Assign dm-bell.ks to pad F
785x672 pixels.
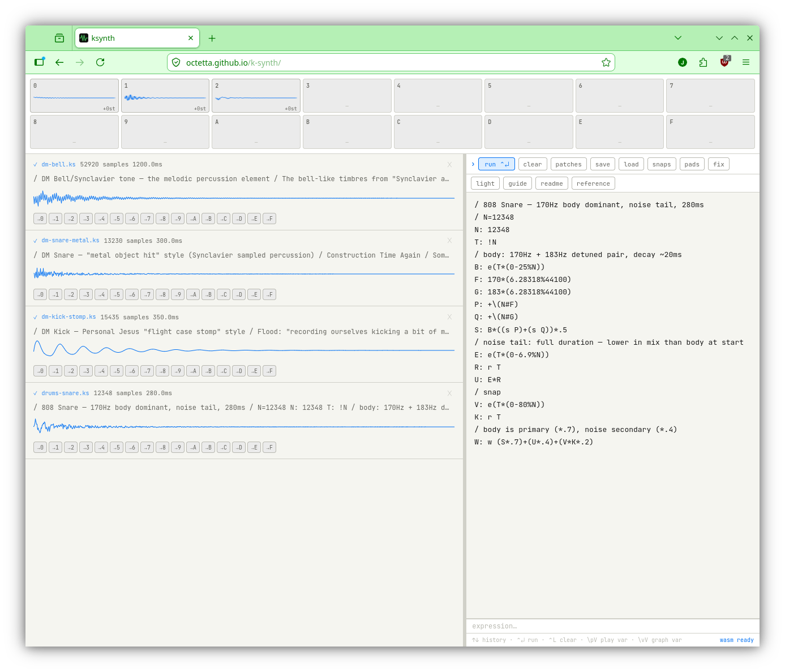coord(269,219)
